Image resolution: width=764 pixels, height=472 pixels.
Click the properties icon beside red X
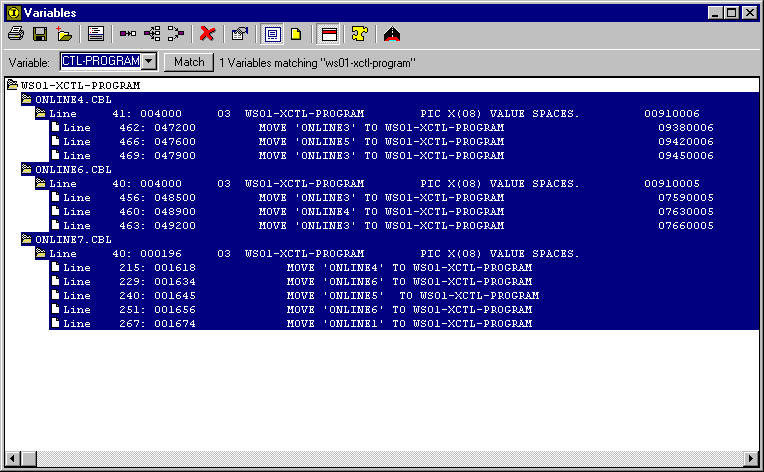coord(239,33)
